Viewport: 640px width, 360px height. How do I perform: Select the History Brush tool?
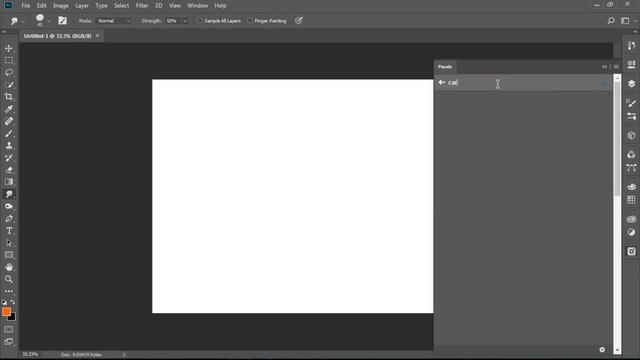(x=9, y=158)
